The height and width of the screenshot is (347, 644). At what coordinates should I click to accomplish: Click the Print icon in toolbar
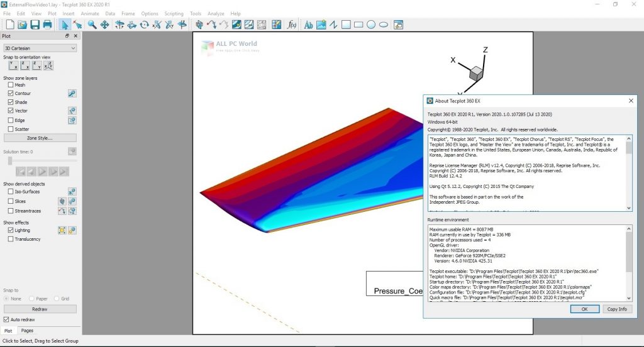coord(48,25)
